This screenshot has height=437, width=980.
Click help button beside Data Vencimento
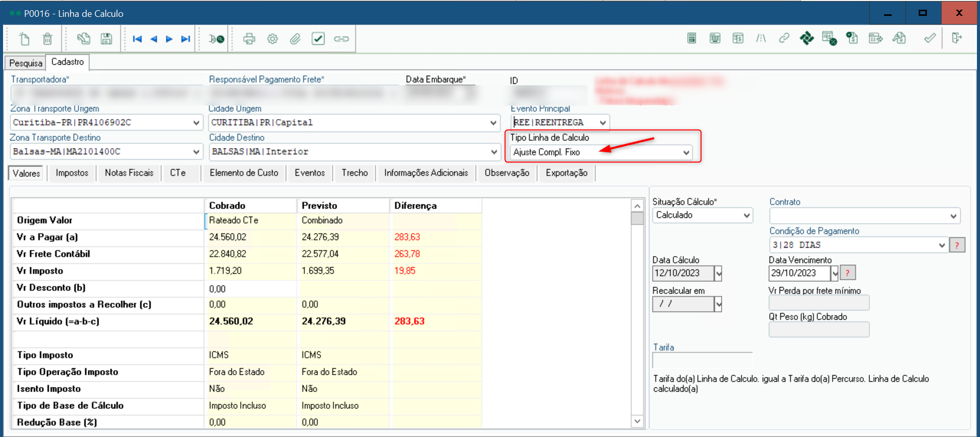(x=848, y=273)
